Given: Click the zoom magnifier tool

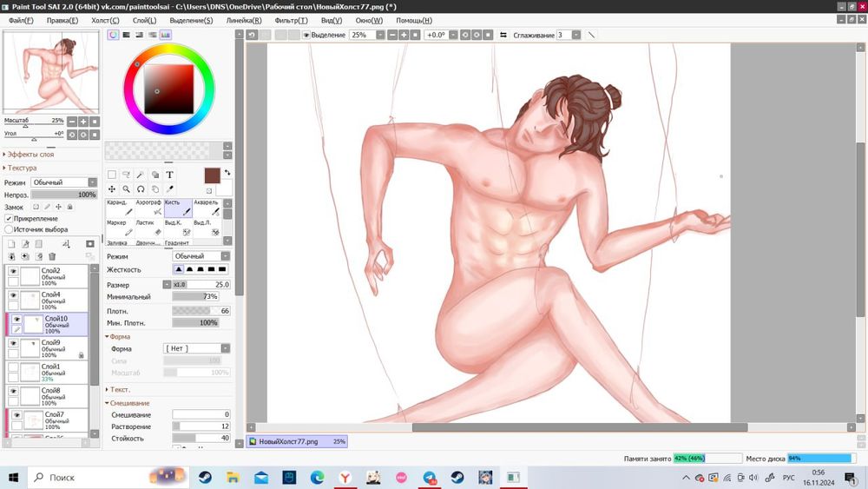Looking at the screenshot, I should click(x=126, y=188).
